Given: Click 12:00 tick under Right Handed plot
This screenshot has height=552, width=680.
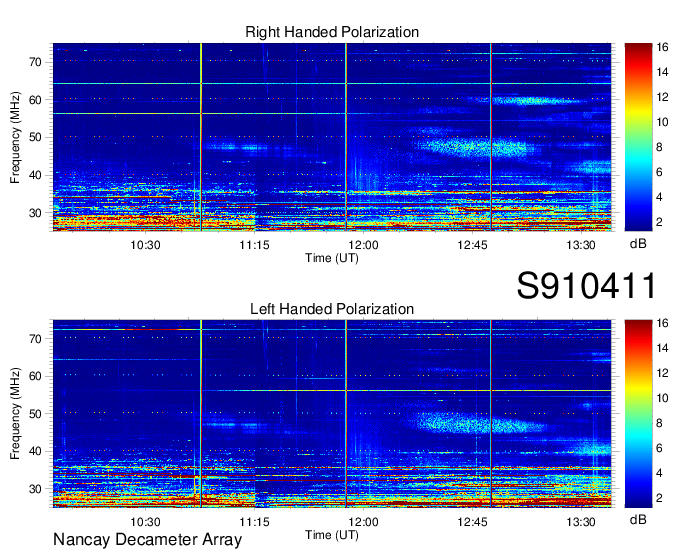Looking at the screenshot, I should [x=363, y=245].
